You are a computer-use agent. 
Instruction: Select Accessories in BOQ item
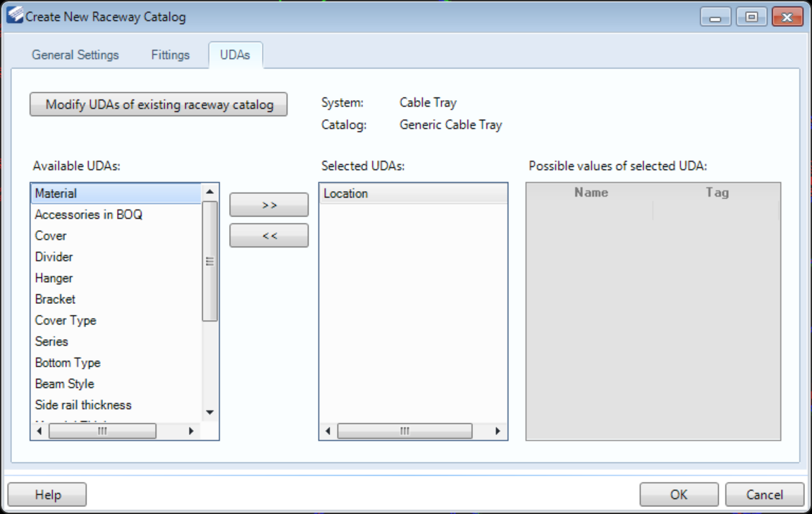pos(116,214)
